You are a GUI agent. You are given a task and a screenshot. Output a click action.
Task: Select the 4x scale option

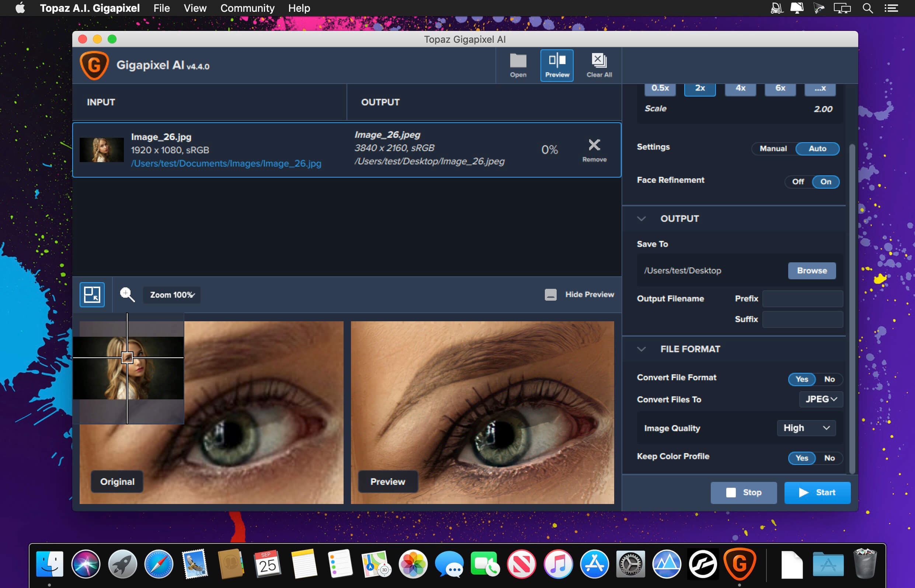coord(739,89)
